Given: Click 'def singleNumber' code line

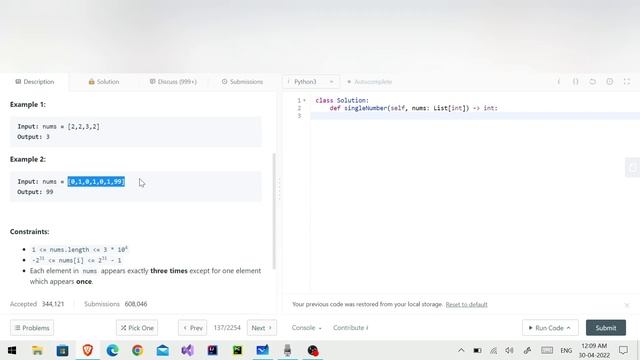Looking at the screenshot, I should coord(413,108).
